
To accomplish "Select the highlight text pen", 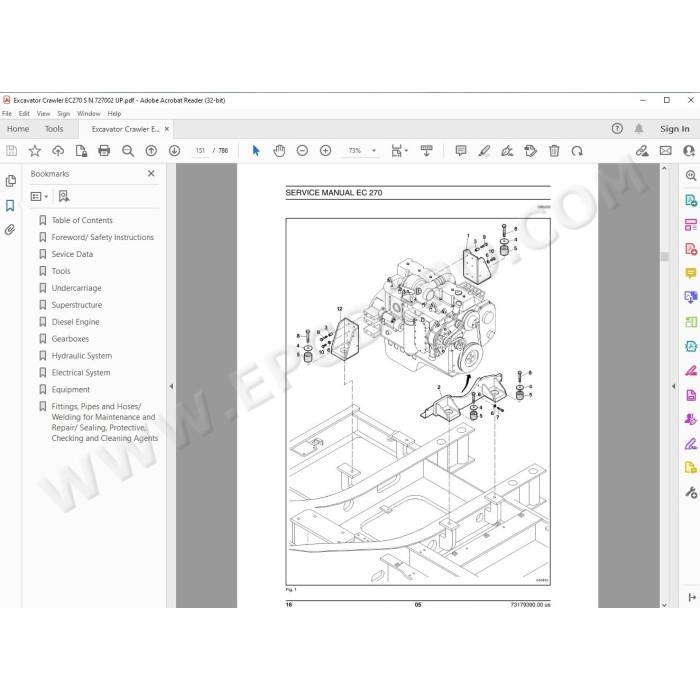I will 484,151.
